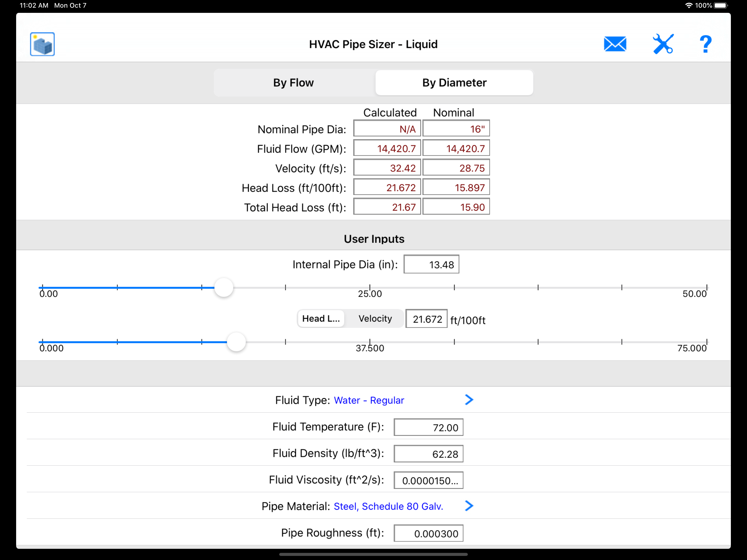747x560 pixels.
Task: Open the building app home icon
Action: (x=42, y=44)
